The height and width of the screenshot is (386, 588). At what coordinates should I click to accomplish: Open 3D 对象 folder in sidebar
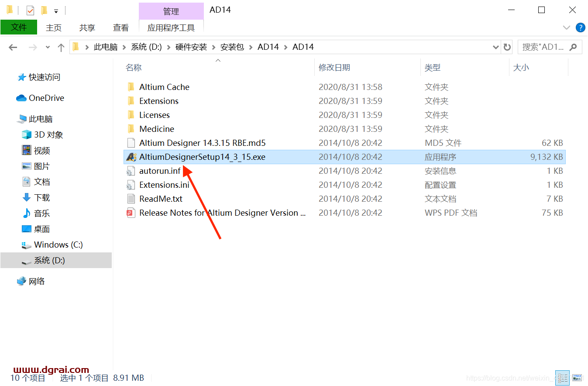(x=43, y=134)
